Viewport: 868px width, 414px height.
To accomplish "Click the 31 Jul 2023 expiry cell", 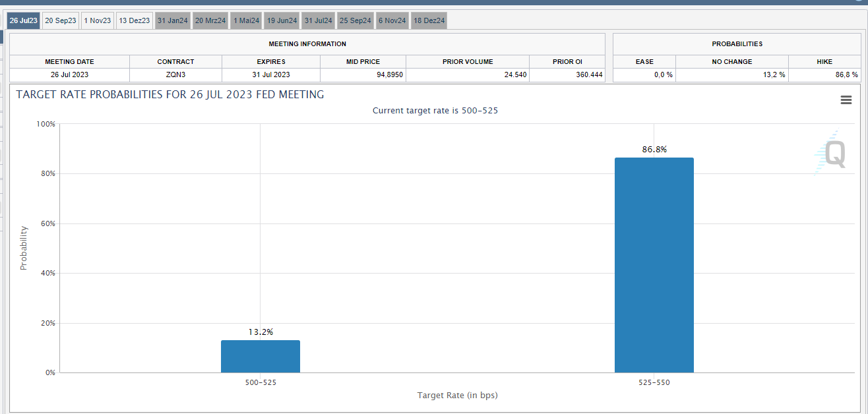I will (271, 74).
